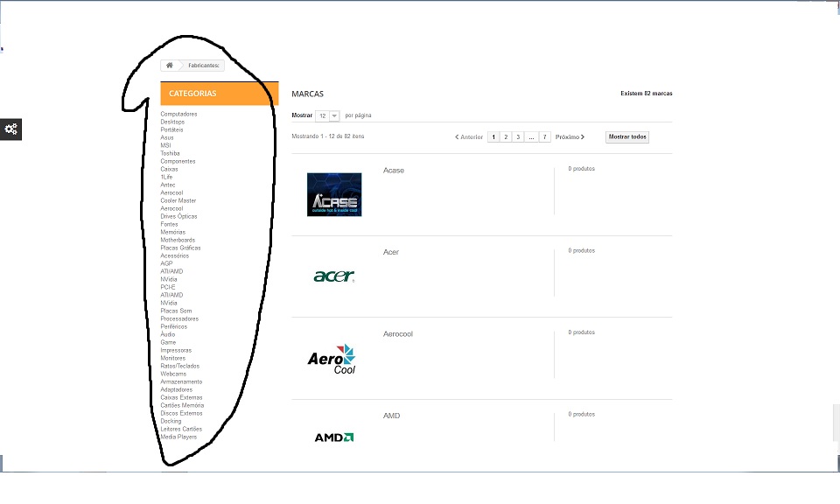Open the Processadores category
The width and height of the screenshot is (840, 504).
179,318
